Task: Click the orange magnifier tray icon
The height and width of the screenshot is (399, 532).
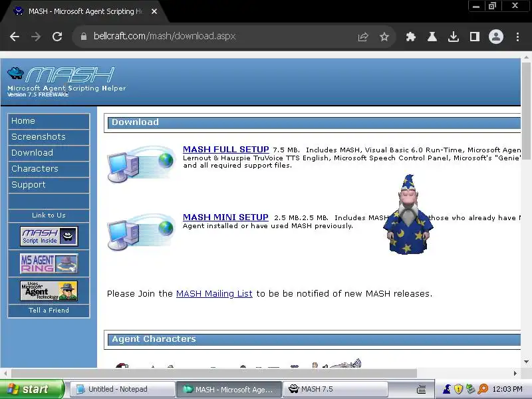Action: click(483, 389)
